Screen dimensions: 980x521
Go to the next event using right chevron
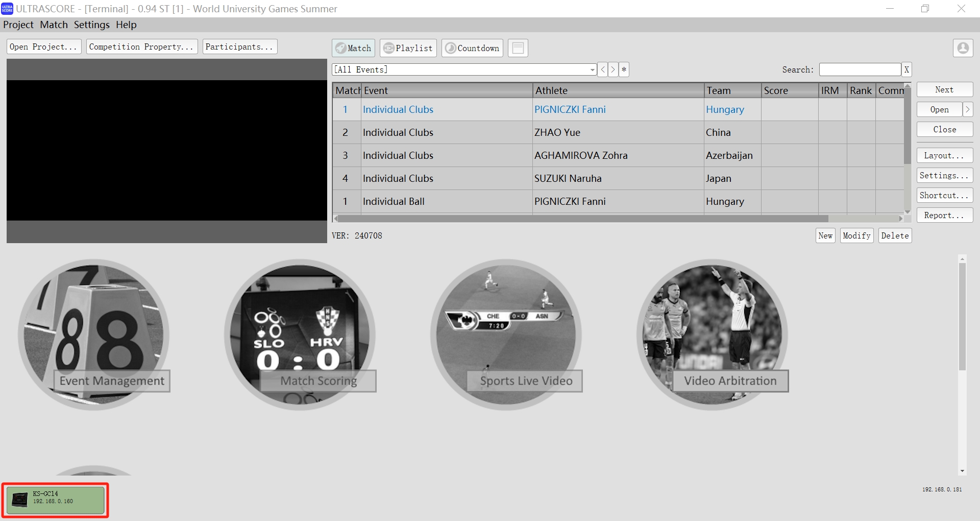[x=613, y=69]
